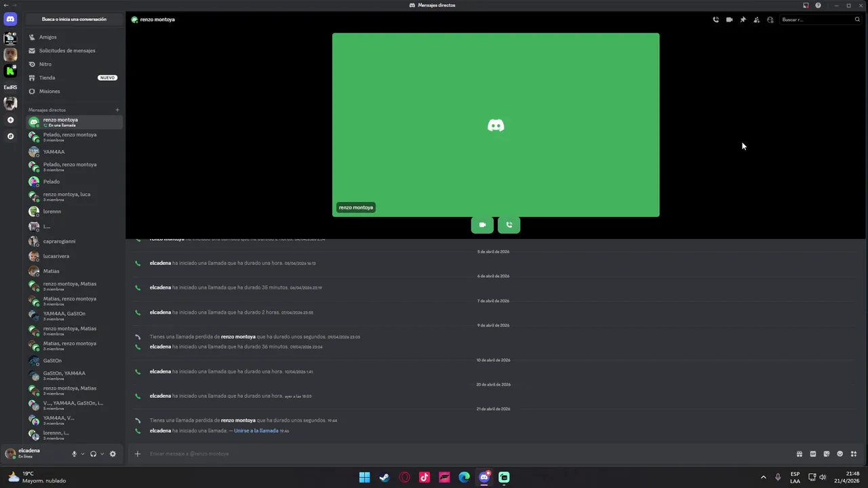
Task: Open YAM4AA direct message
Action: (75, 152)
